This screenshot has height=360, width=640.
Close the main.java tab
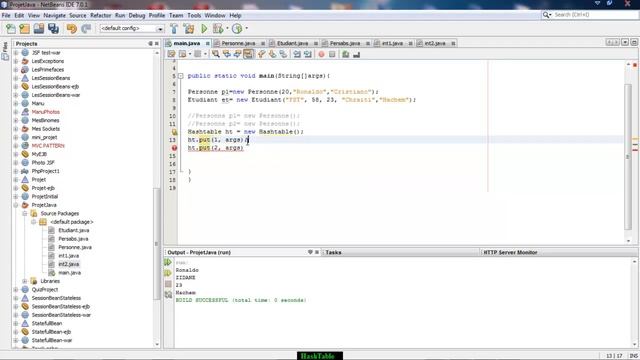click(x=208, y=43)
